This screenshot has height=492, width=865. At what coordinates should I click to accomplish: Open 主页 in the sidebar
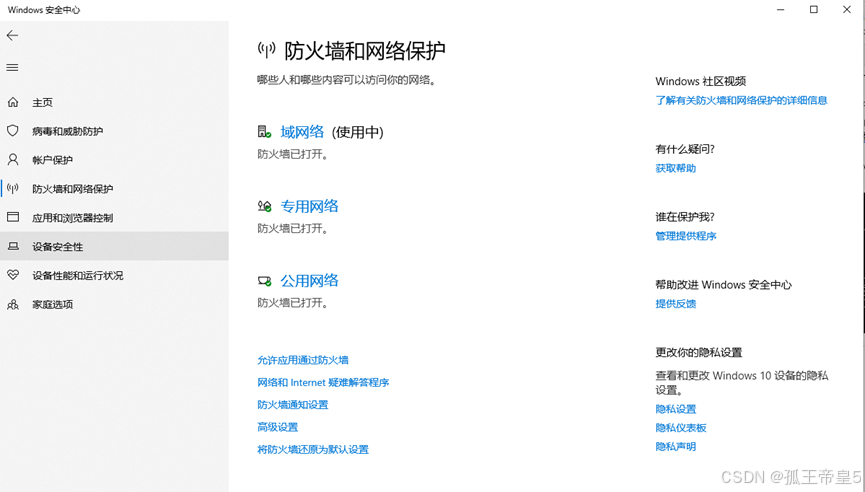pos(42,103)
